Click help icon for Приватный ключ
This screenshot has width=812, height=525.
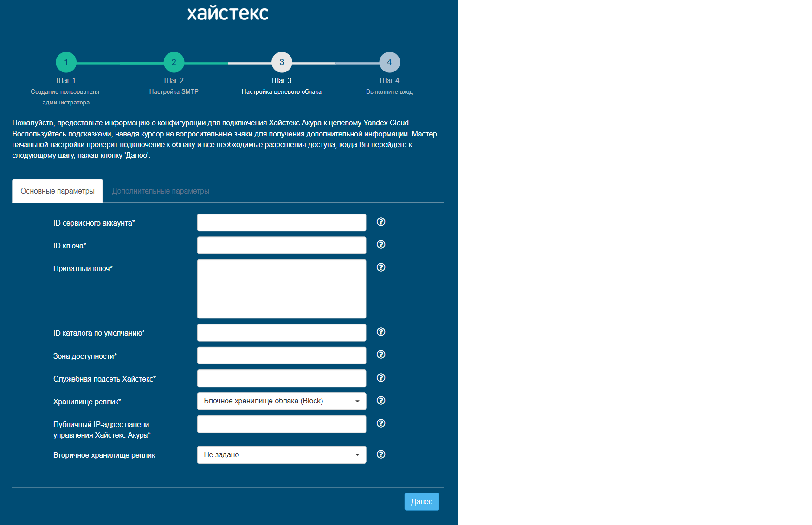[x=381, y=267]
